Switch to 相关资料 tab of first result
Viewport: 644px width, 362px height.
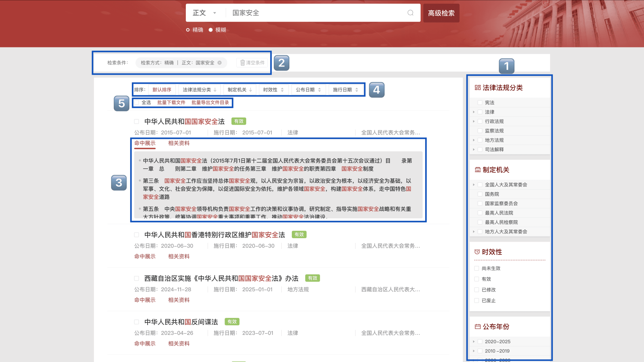pos(179,143)
